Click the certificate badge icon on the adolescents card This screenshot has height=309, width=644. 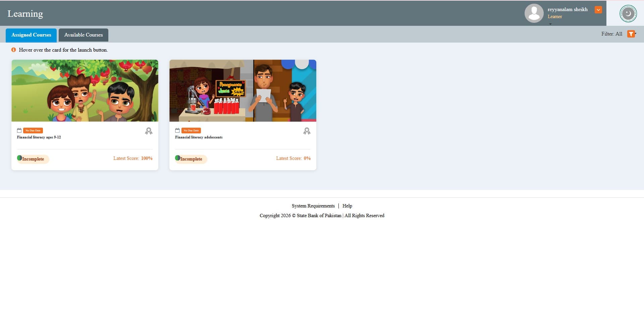tap(307, 131)
